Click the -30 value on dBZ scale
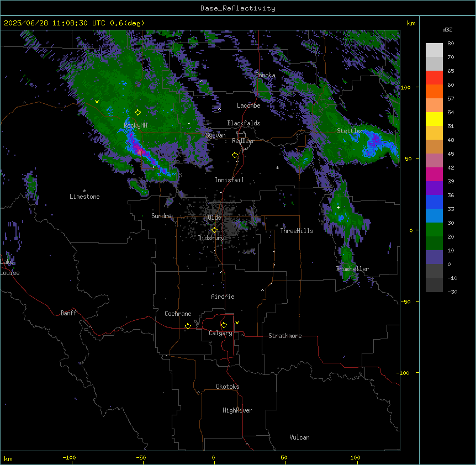Viewport: 476px width, 465px height. coord(452,292)
